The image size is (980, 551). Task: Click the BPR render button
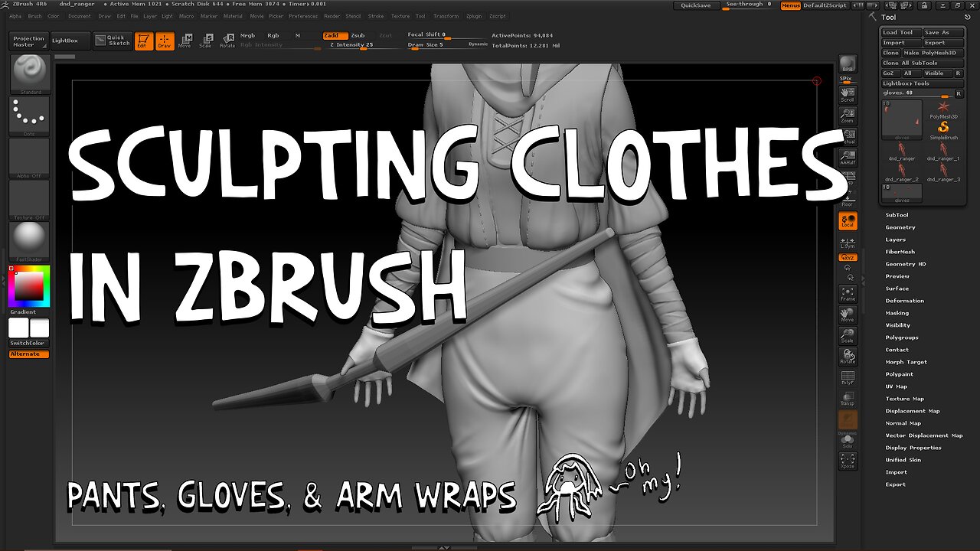[848, 66]
